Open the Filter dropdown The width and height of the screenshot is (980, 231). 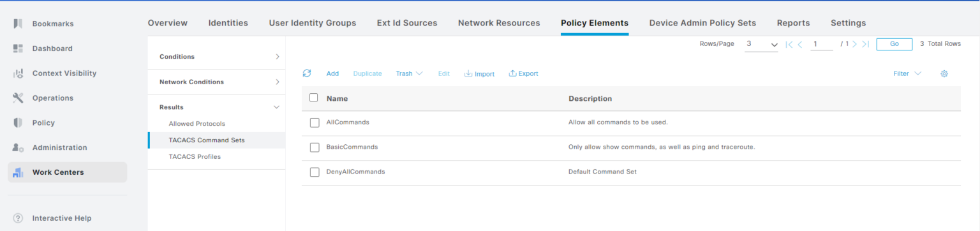coord(907,73)
